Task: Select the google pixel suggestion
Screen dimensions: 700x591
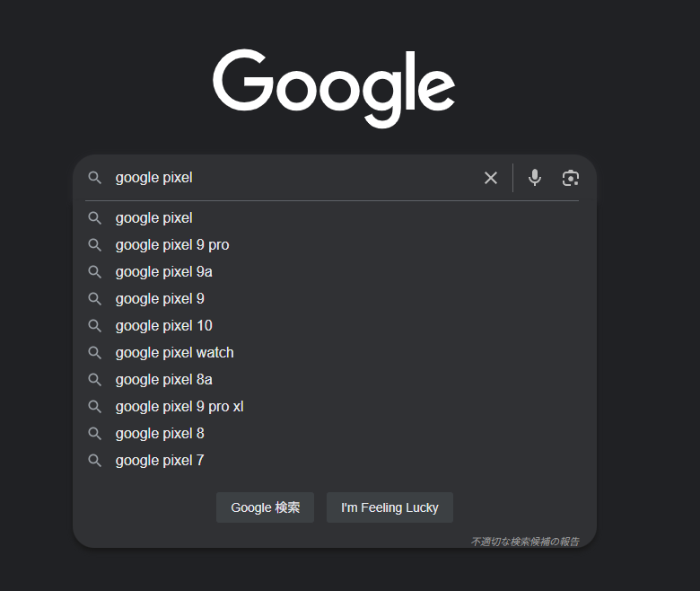Action: [335, 218]
